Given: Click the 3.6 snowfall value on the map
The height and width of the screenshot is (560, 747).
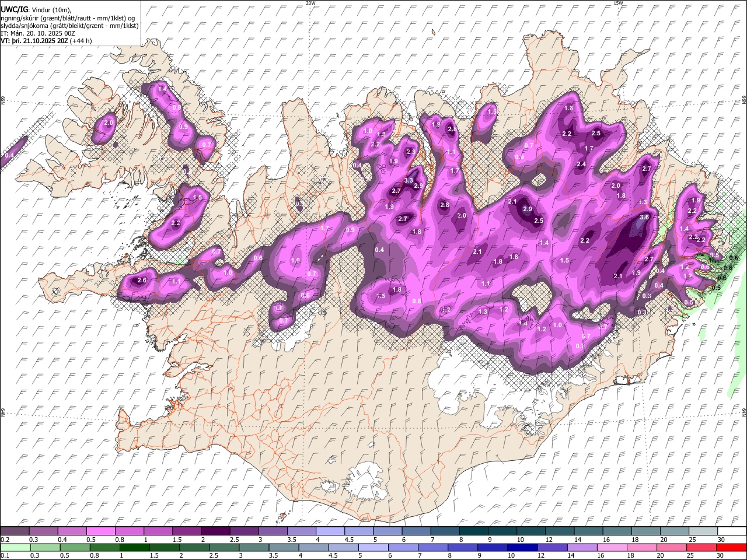Looking at the screenshot, I should point(644,217).
